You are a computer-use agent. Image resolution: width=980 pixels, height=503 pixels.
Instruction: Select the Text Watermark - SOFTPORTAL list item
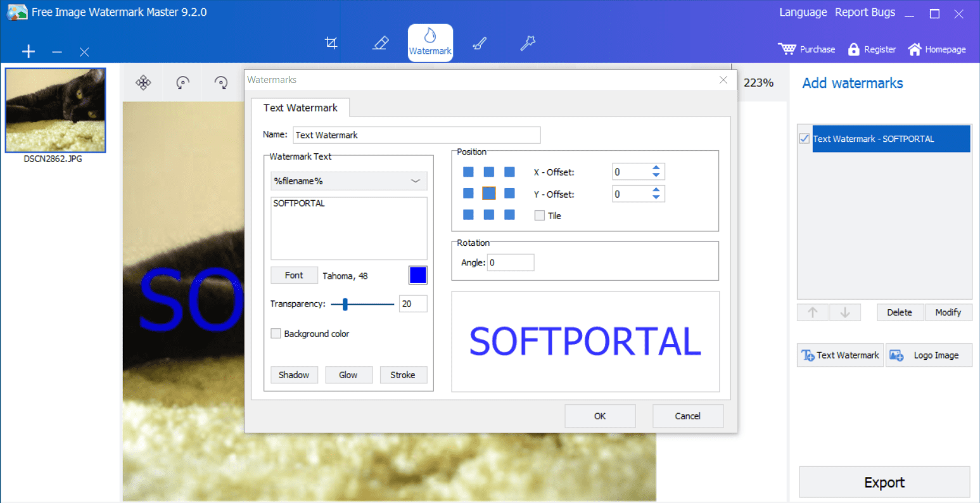pyautogui.click(x=891, y=139)
